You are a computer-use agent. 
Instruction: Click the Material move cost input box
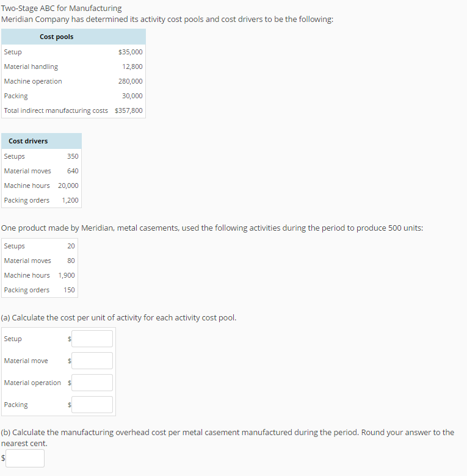click(x=92, y=361)
